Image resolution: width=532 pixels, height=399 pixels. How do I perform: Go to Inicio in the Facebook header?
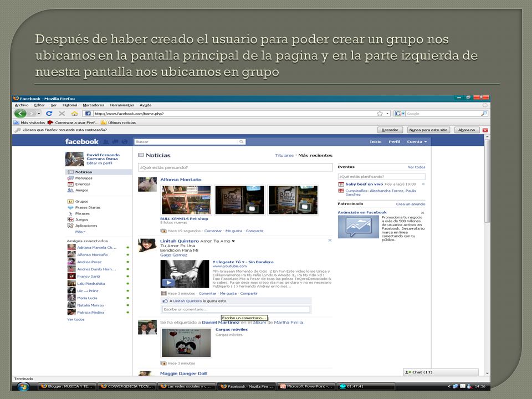(376, 142)
